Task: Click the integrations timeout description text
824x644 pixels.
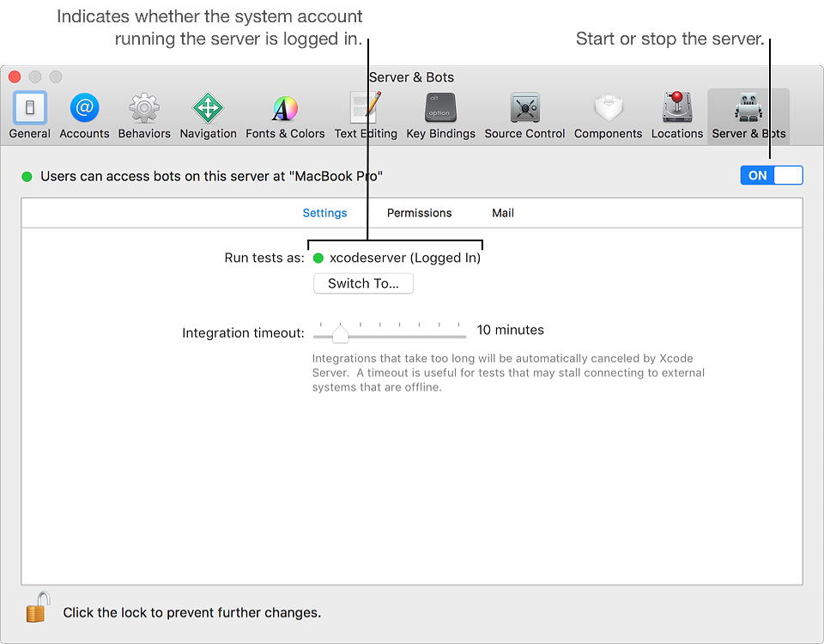Action: coord(508,373)
